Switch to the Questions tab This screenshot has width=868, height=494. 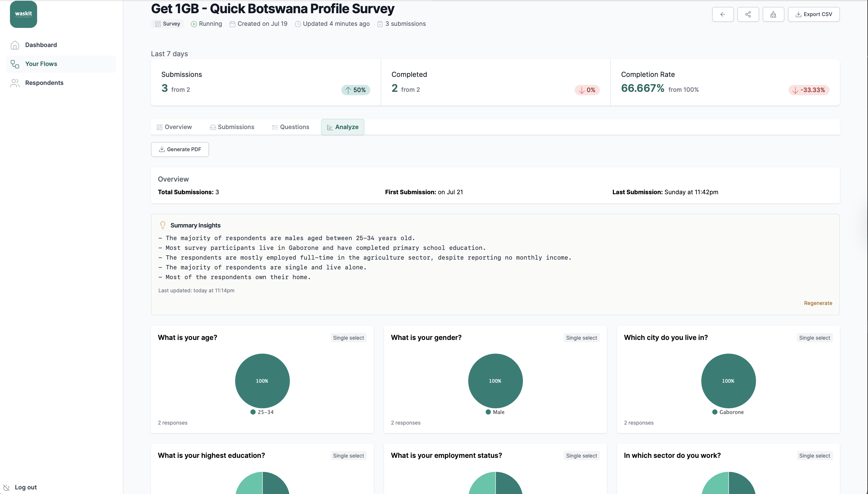point(290,127)
